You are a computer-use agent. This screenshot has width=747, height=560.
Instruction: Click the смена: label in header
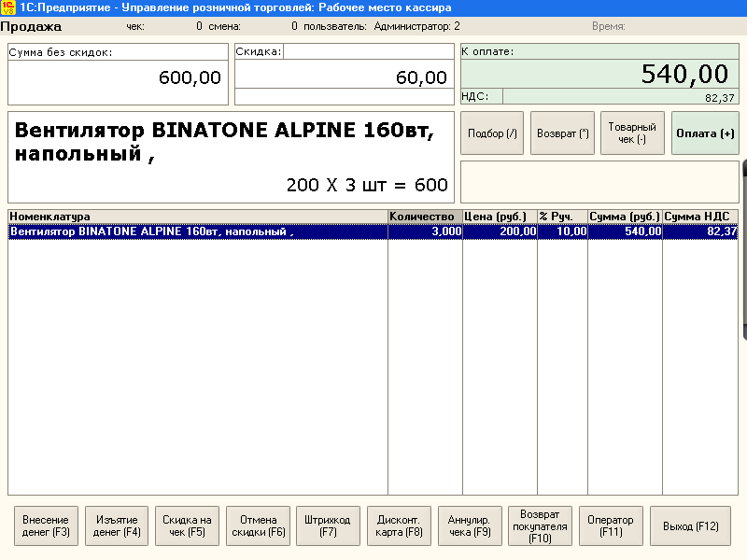point(224,26)
